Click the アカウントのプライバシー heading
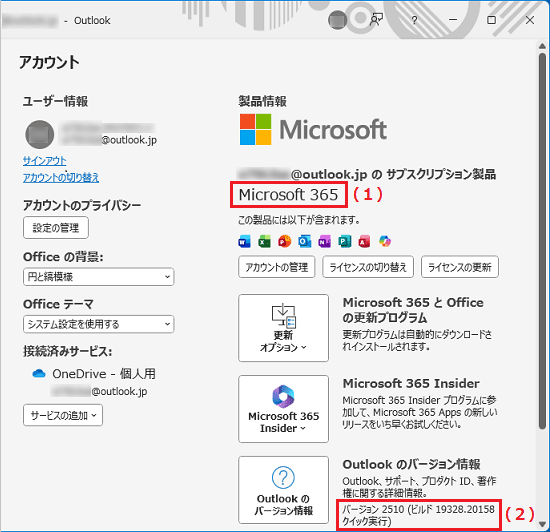Image resolution: width=550 pixels, height=532 pixels. pyautogui.click(x=82, y=205)
